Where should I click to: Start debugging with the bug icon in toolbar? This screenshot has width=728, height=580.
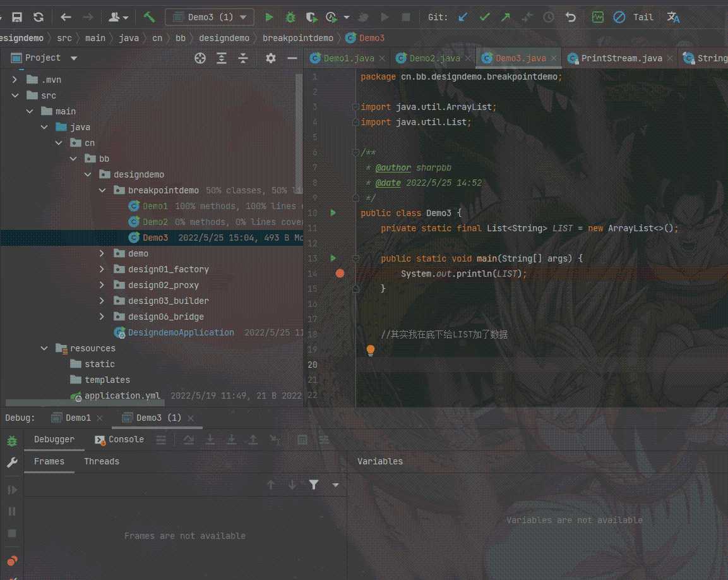pyautogui.click(x=290, y=17)
